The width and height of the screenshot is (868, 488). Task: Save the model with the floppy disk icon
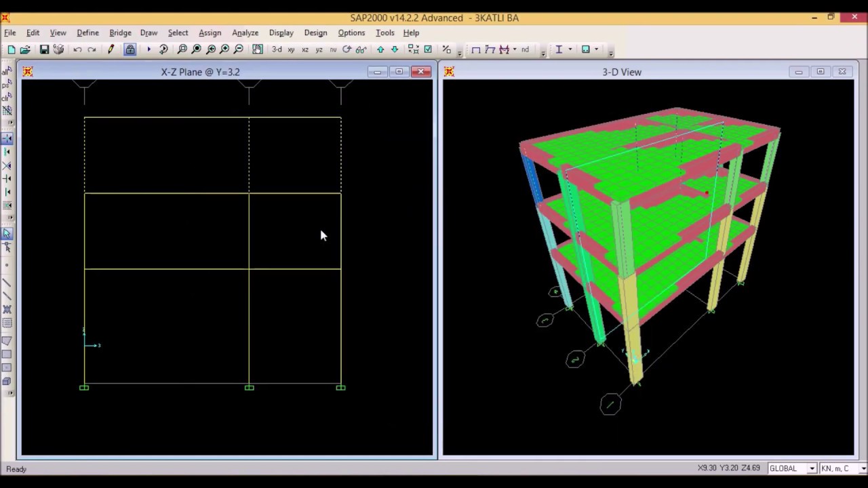coord(44,49)
